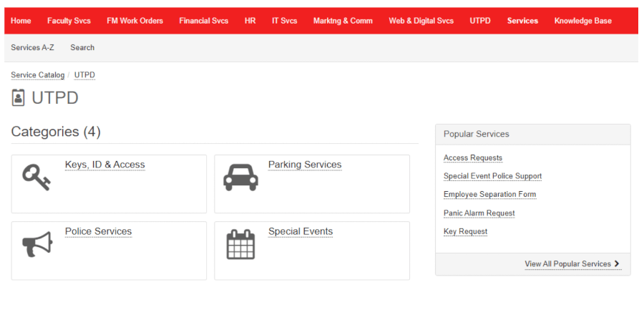Go to FM Work Orders in navigation bar

[135, 21]
